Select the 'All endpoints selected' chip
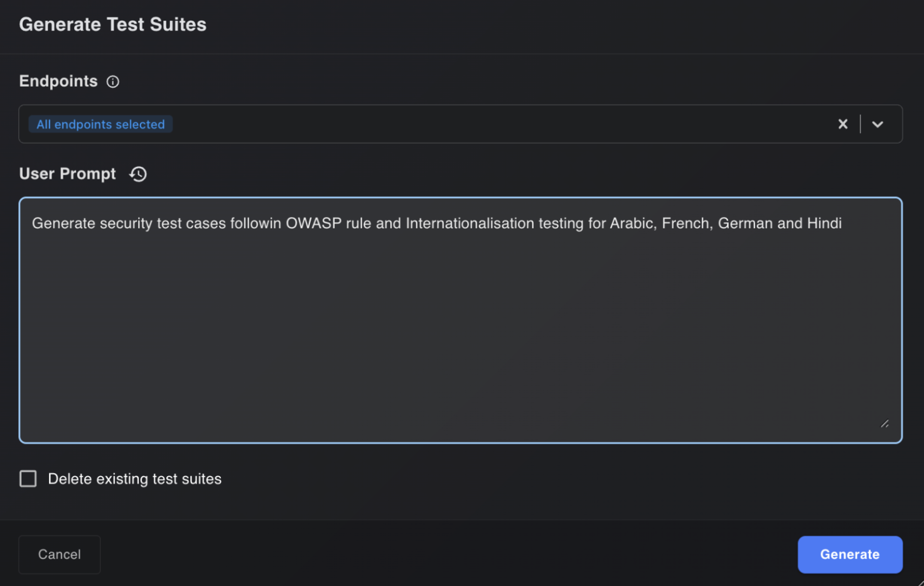 [x=100, y=124]
